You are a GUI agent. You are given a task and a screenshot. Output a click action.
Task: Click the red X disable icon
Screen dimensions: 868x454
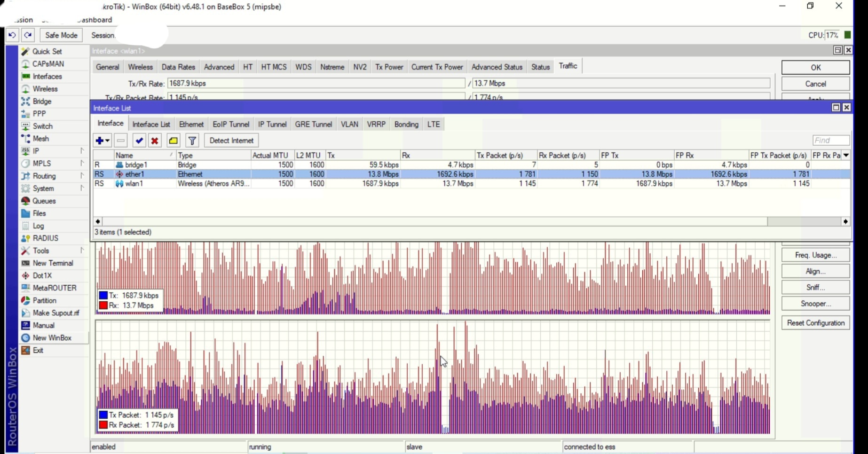pos(155,141)
